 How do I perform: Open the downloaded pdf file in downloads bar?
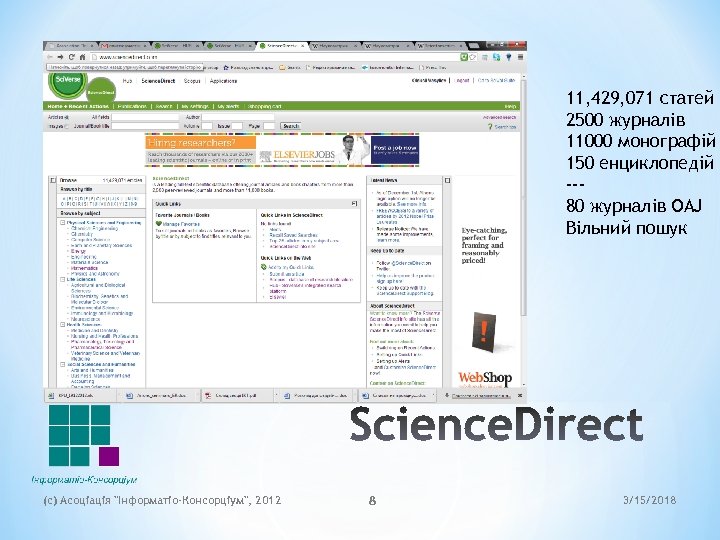(239, 395)
